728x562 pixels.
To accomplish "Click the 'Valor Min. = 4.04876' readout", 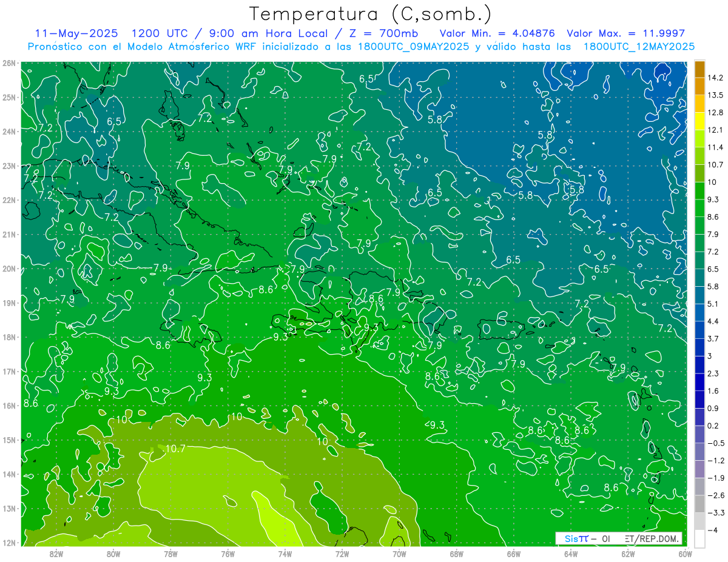I will 498,33.
